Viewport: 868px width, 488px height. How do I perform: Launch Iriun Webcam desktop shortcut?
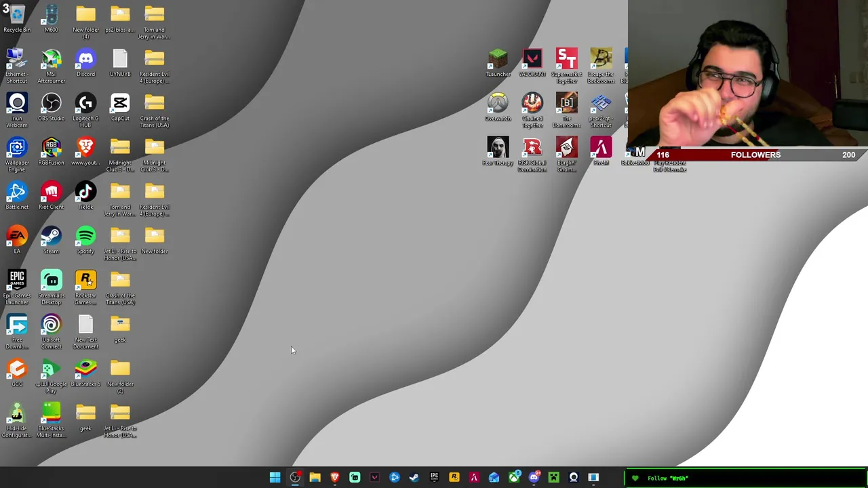tap(17, 110)
